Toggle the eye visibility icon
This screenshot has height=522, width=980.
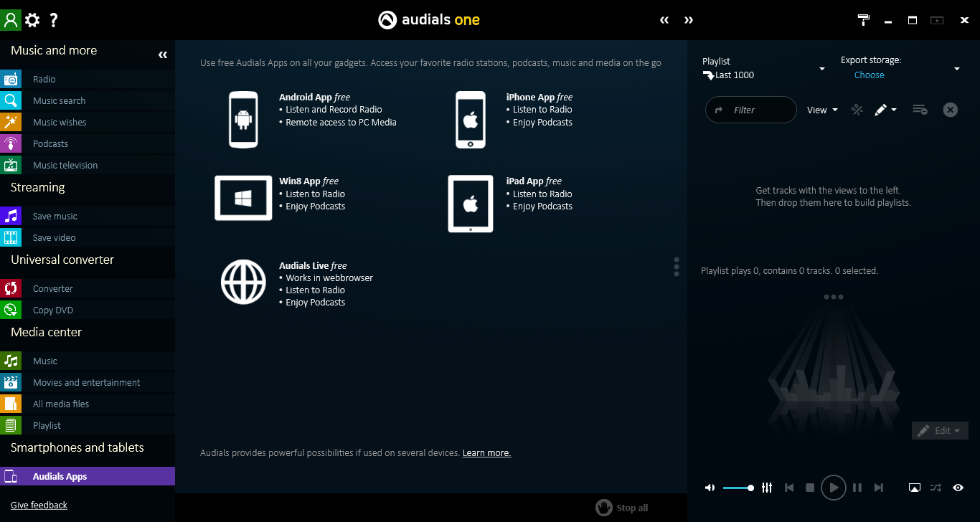pyautogui.click(x=958, y=488)
